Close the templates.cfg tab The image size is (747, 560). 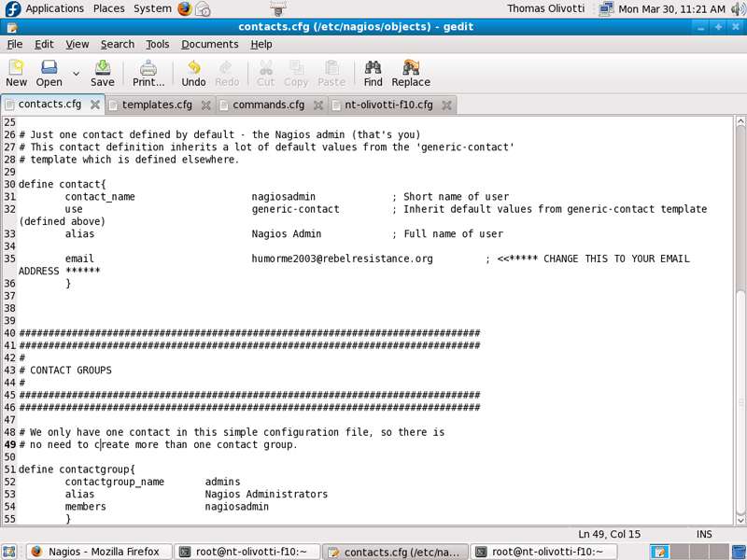(x=205, y=105)
